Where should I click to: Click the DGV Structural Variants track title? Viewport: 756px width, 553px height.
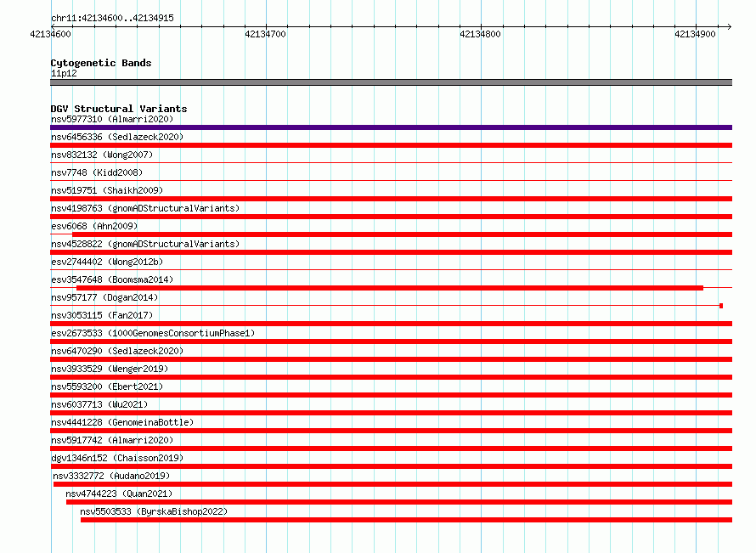click(119, 109)
